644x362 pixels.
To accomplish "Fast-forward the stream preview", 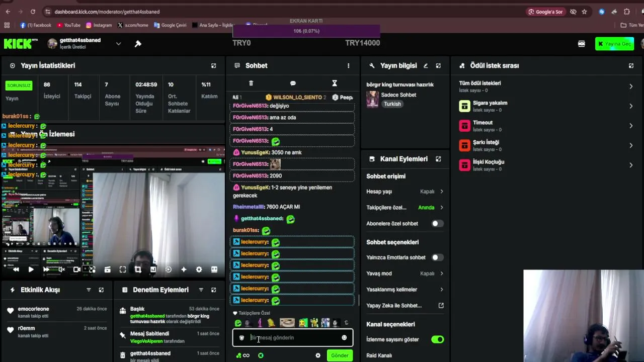I will click(x=46, y=269).
